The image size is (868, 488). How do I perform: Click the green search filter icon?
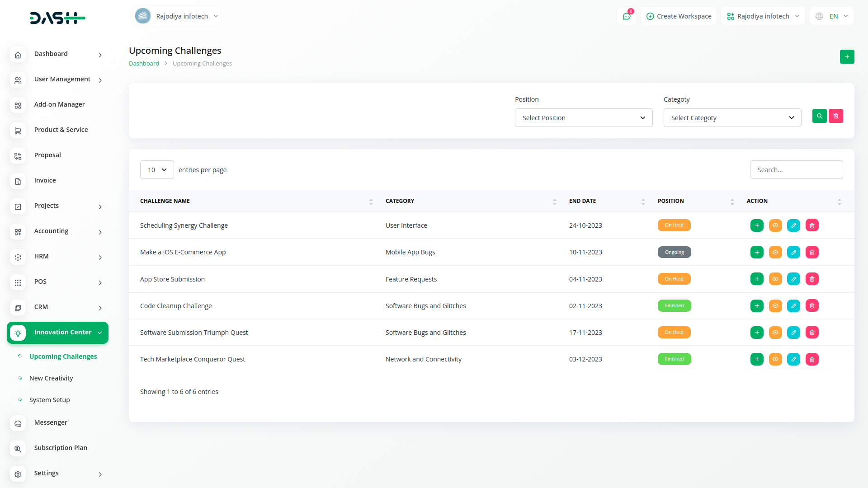pos(819,116)
